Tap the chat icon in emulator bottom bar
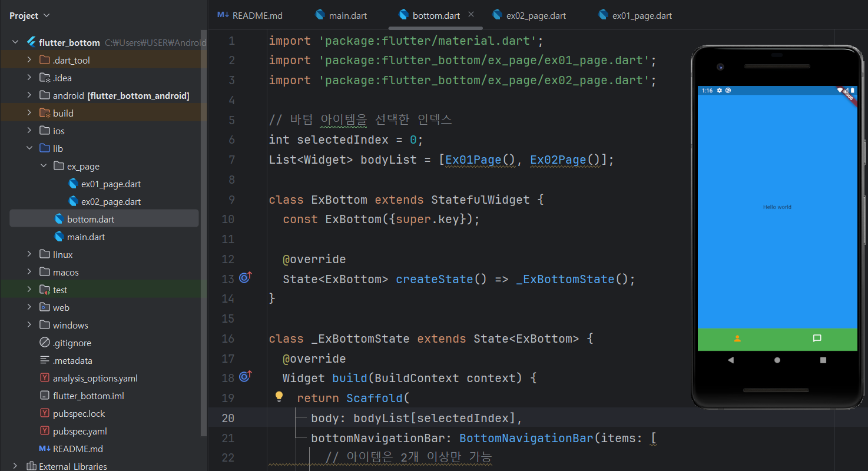Image resolution: width=868 pixels, height=471 pixels. click(817, 339)
